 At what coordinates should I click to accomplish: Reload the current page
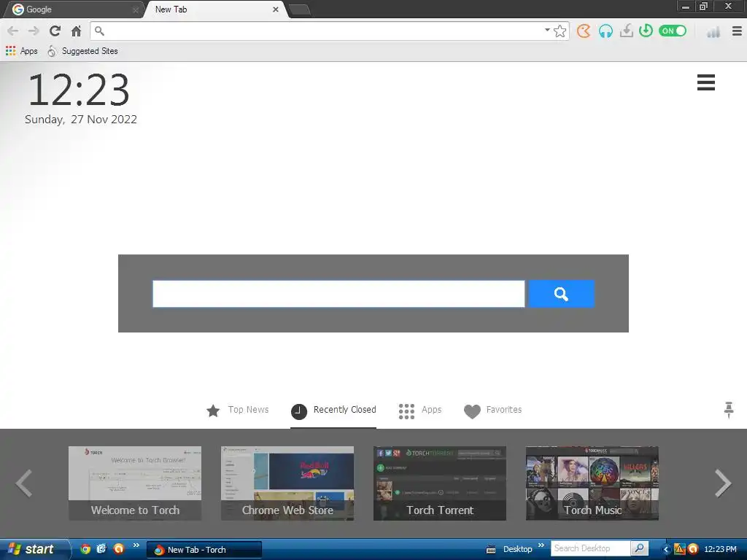55,31
